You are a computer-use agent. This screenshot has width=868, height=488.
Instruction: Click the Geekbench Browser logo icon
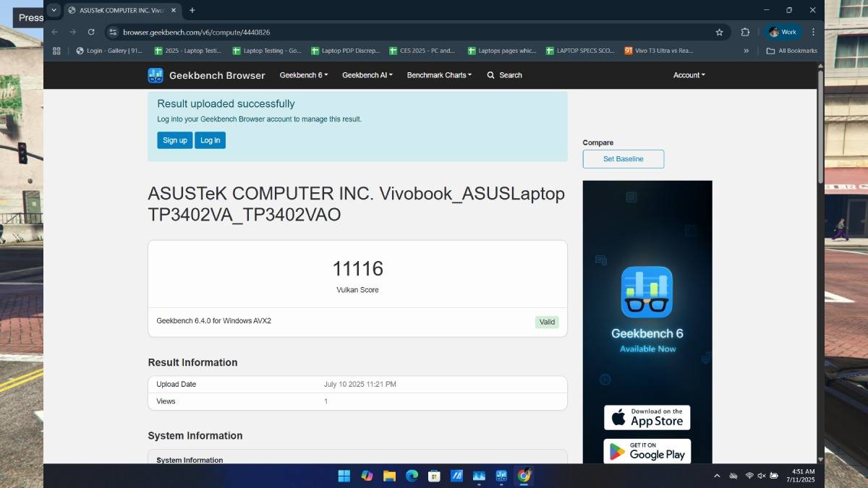click(156, 75)
